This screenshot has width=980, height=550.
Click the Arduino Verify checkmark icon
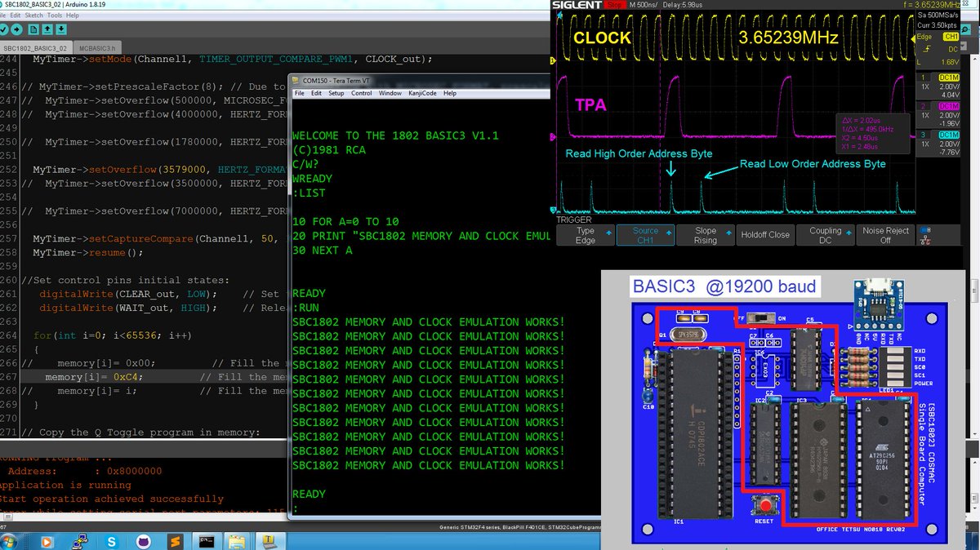(3, 29)
